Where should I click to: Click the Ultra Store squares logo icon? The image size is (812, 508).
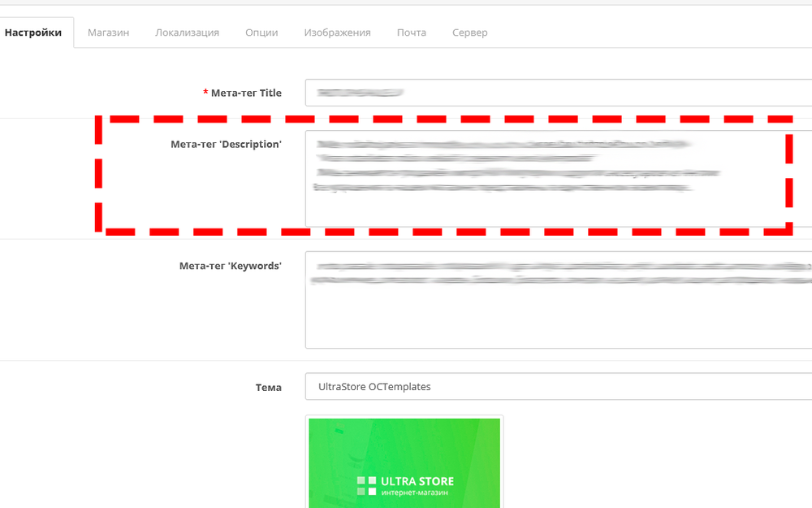tap(366, 486)
